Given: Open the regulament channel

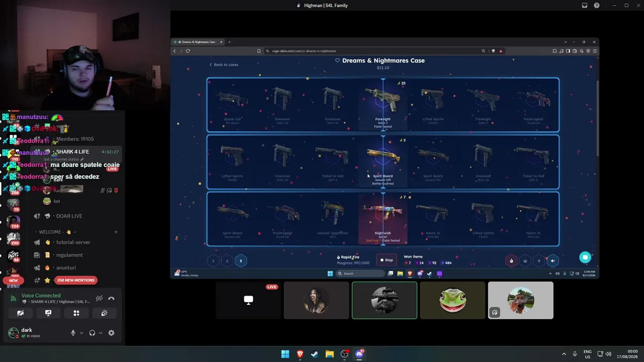Looking at the screenshot, I should click(x=69, y=255).
